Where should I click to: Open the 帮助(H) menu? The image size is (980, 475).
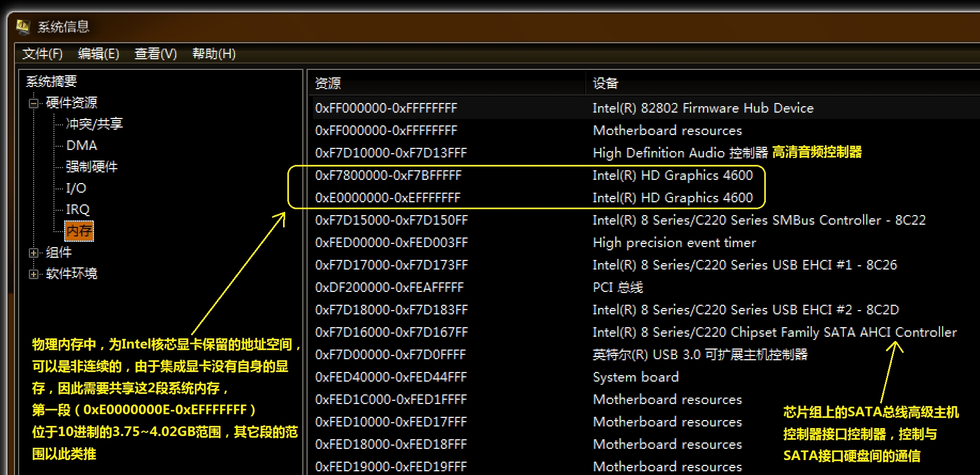coord(214,54)
